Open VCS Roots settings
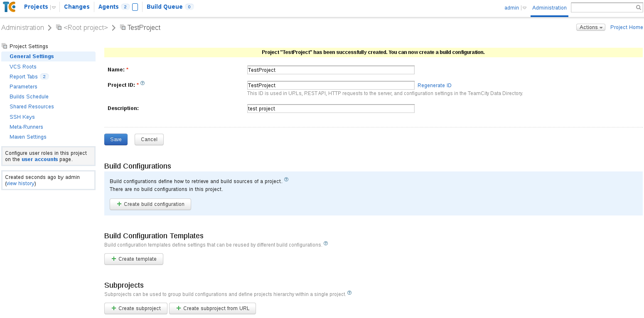The width and height of the screenshot is (644, 318). [23, 67]
